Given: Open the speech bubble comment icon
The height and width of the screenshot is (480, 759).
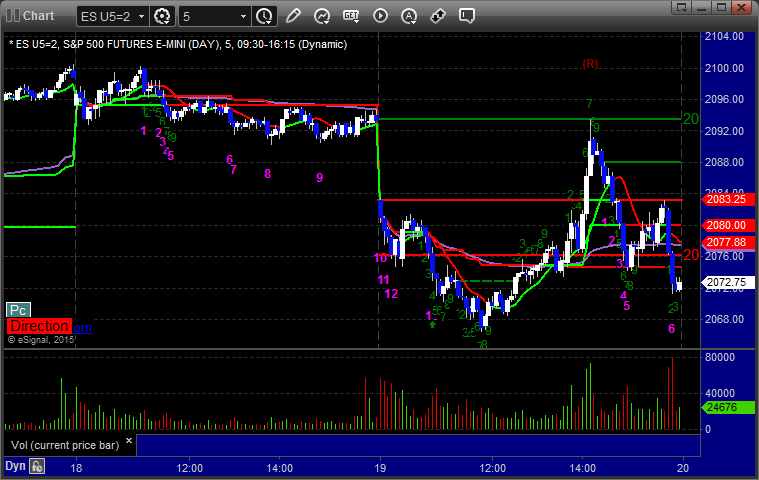Looking at the screenshot, I should tap(466, 16).
